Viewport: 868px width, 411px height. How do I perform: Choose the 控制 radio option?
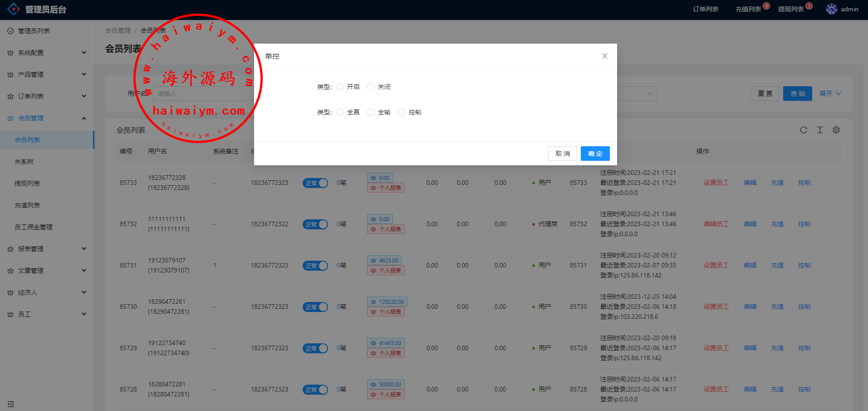click(x=402, y=112)
